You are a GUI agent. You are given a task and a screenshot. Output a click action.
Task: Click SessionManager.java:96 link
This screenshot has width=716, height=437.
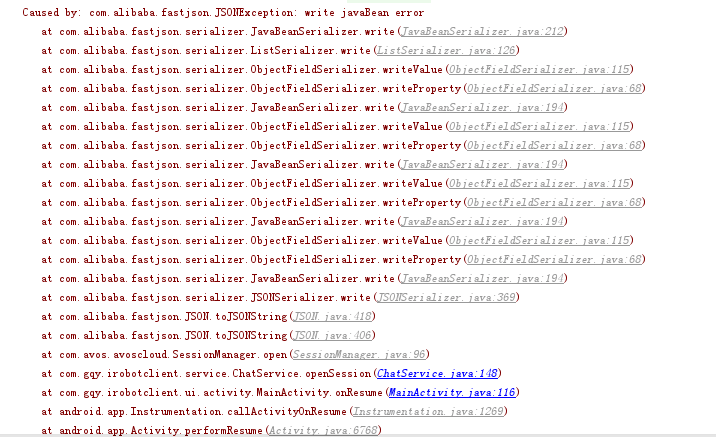(359, 355)
